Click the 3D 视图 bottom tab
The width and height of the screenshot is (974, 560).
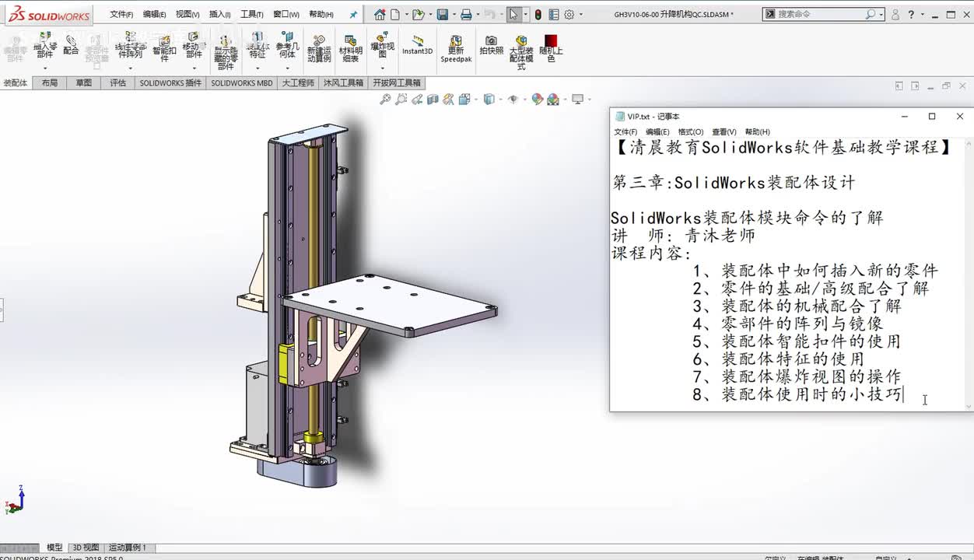[86, 548]
